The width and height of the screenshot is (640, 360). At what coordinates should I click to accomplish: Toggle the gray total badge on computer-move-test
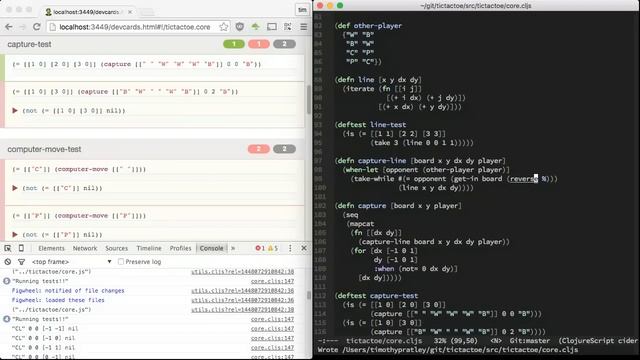[284, 149]
